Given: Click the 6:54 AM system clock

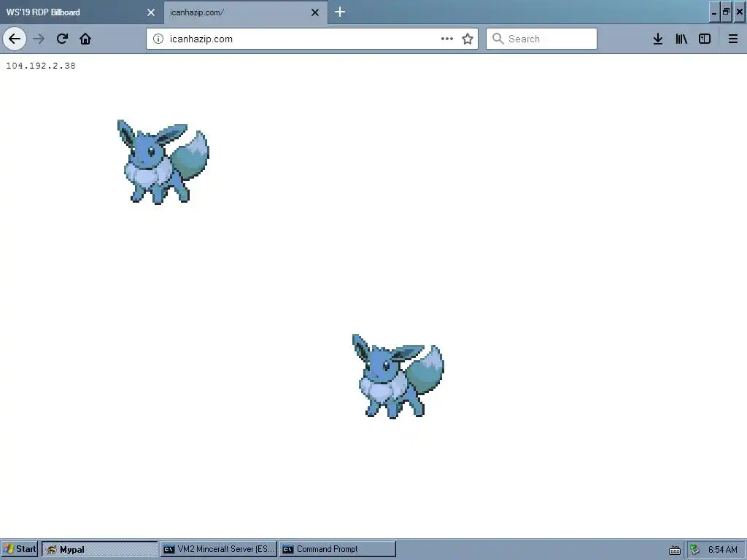Looking at the screenshot, I should (x=723, y=550).
